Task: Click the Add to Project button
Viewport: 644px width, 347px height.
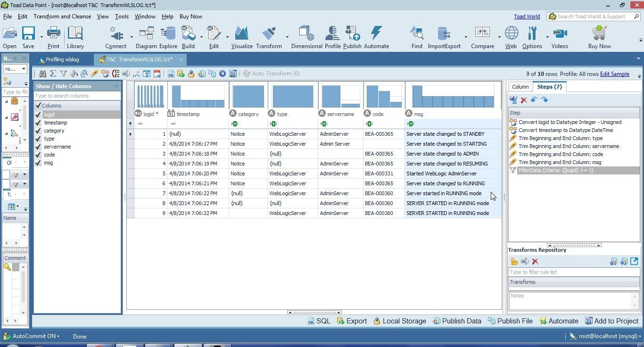Action: coord(611,321)
